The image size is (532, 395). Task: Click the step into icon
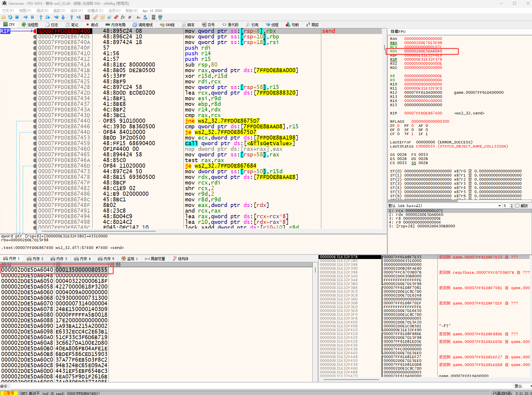(x=41, y=17)
